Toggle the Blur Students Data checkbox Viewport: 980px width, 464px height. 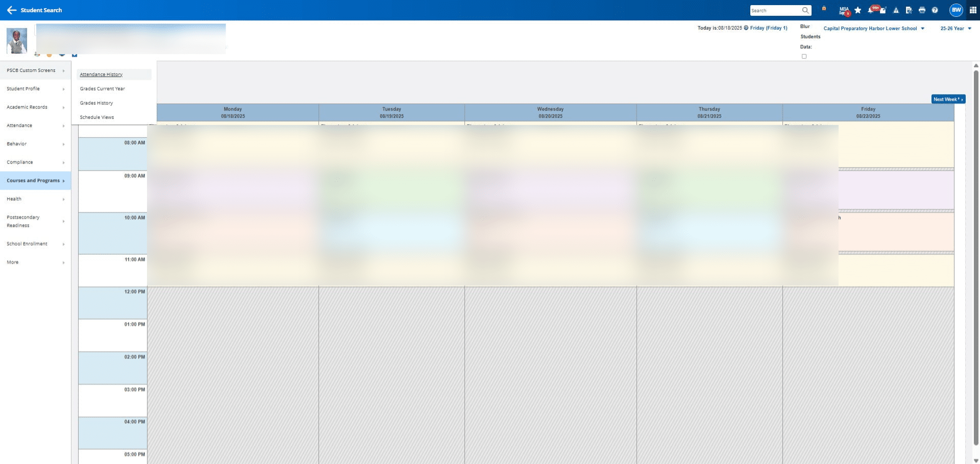(804, 57)
